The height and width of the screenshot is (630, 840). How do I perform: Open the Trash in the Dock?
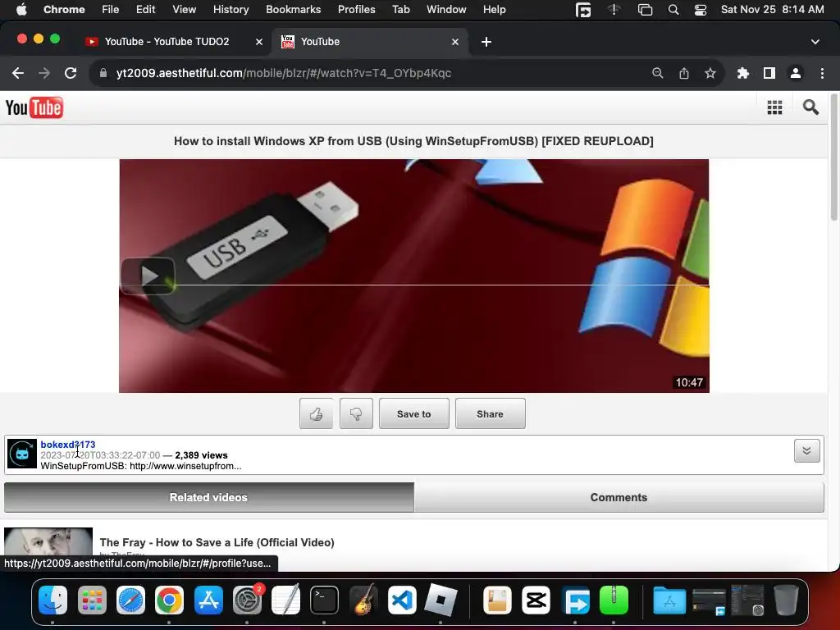(x=786, y=600)
